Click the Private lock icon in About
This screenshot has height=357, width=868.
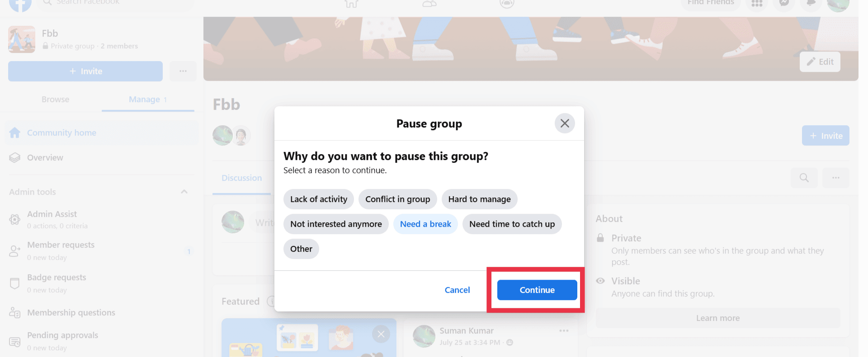pyautogui.click(x=600, y=238)
